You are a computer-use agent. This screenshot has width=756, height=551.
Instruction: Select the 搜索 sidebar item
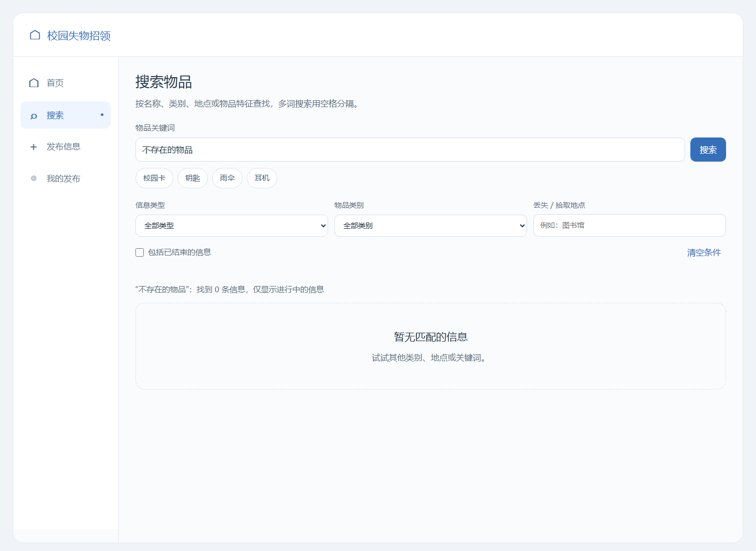[66, 115]
